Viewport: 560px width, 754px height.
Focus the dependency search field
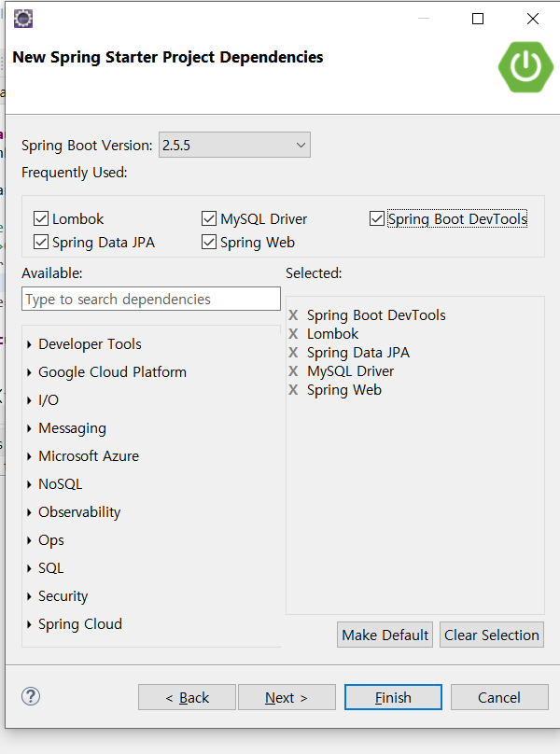(151, 299)
